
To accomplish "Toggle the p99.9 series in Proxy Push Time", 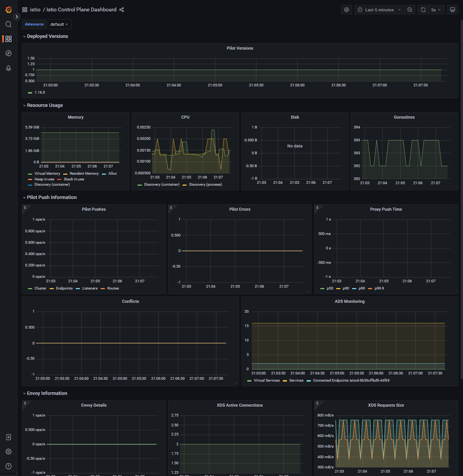I will pos(379,288).
